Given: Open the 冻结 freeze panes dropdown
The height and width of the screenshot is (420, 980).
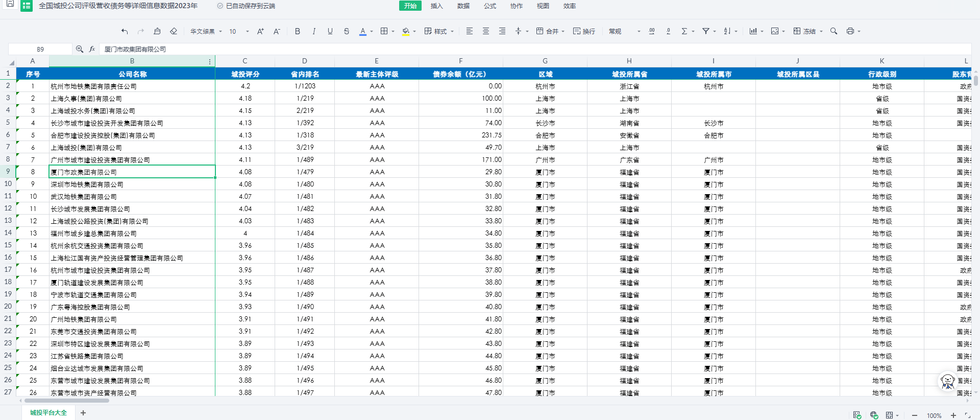Looking at the screenshot, I should coord(808,31).
